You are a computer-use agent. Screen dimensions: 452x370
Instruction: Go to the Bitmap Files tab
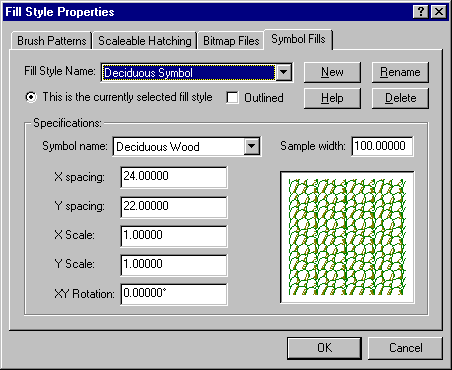pyautogui.click(x=231, y=41)
